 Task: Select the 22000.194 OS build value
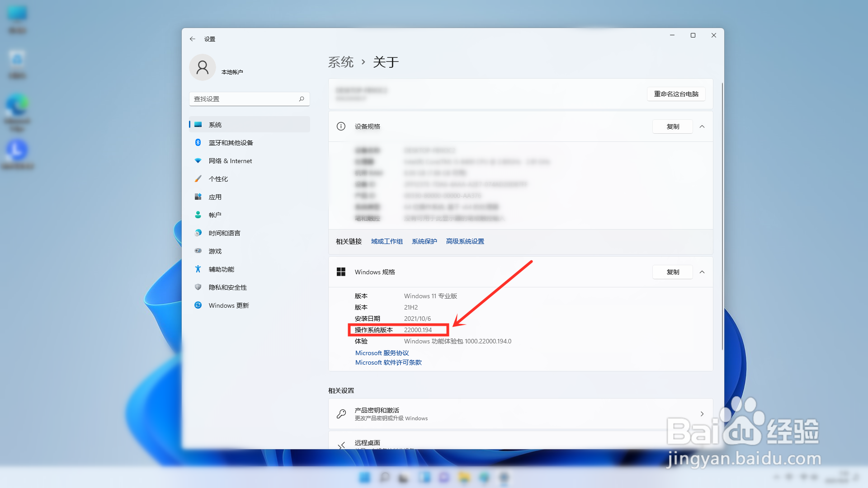point(418,330)
